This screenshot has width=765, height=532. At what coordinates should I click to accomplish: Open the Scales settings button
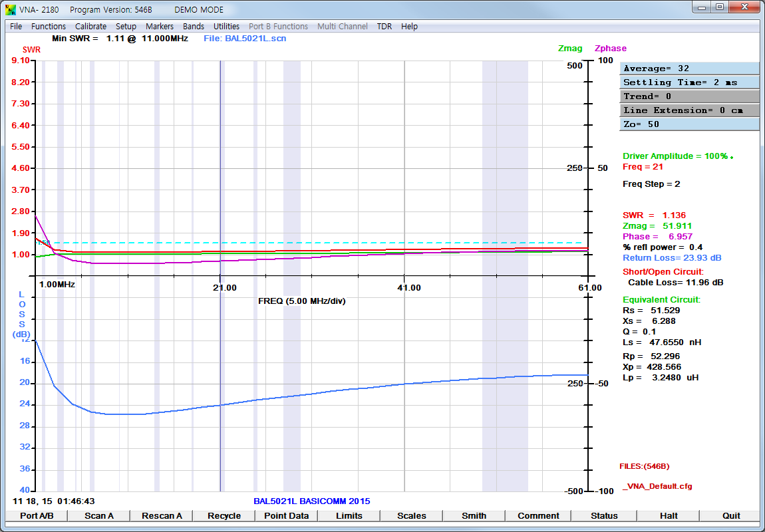[x=412, y=515]
